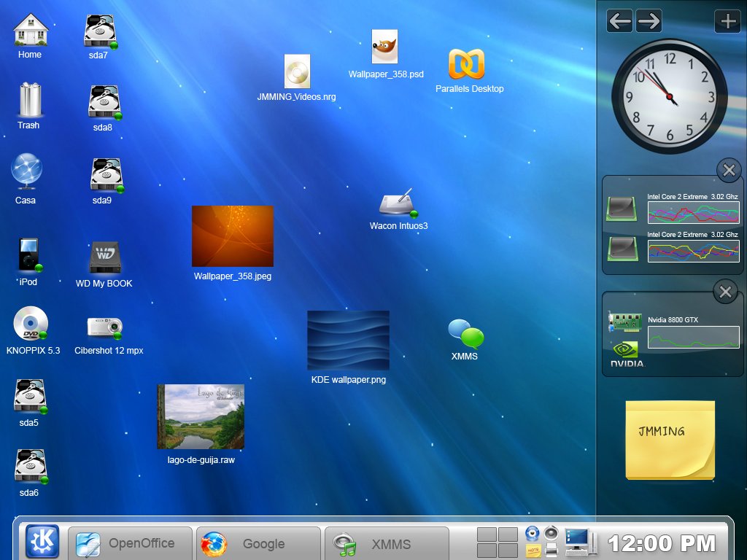Open the Trash icon
747x560 pixels.
click(30, 99)
